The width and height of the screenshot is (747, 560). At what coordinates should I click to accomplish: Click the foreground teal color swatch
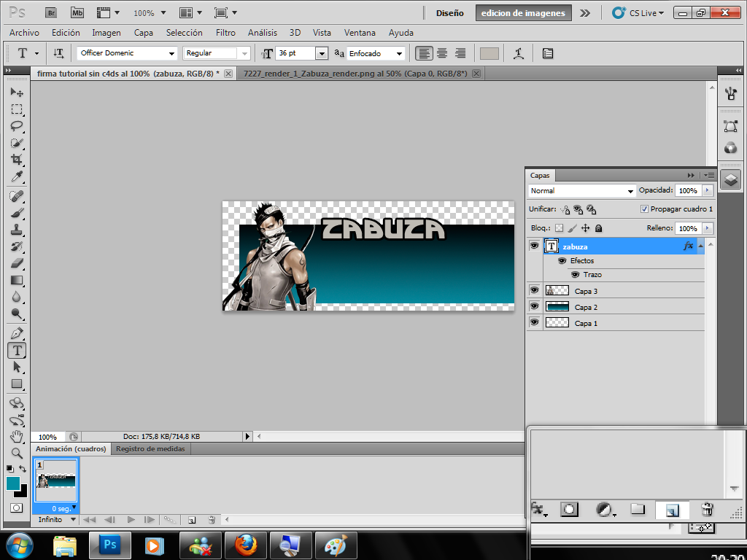coord(13,483)
